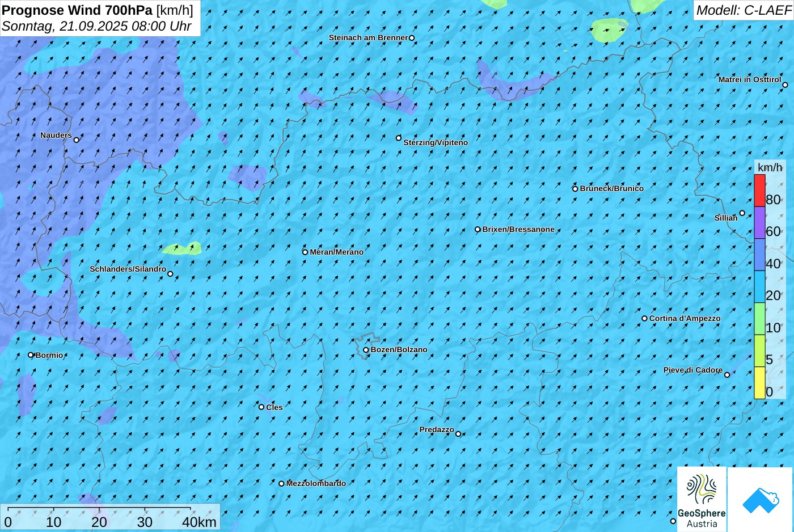Click the blue cloud arrow logo
Viewport: 794px width, 532px height.
[x=761, y=500]
